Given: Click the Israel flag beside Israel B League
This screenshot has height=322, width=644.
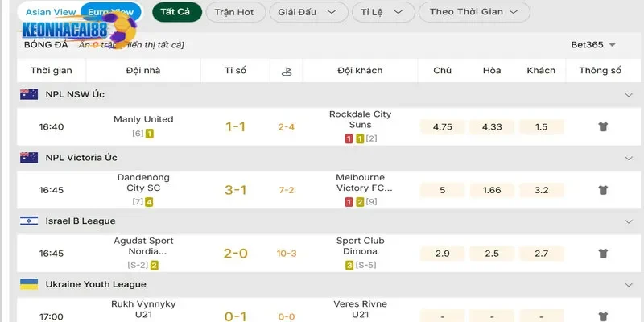Looking at the screenshot, I should click(29, 221).
